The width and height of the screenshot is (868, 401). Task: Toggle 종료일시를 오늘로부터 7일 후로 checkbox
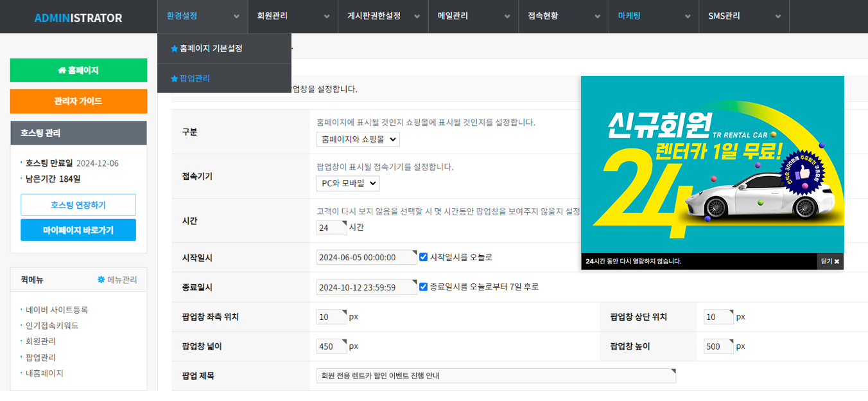click(x=423, y=287)
